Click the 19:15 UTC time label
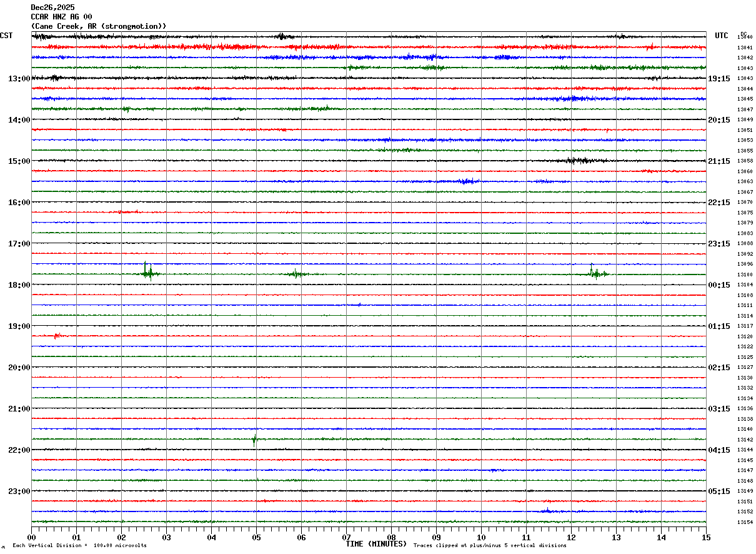The height and width of the screenshot is (554, 756). pyautogui.click(x=719, y=79)
